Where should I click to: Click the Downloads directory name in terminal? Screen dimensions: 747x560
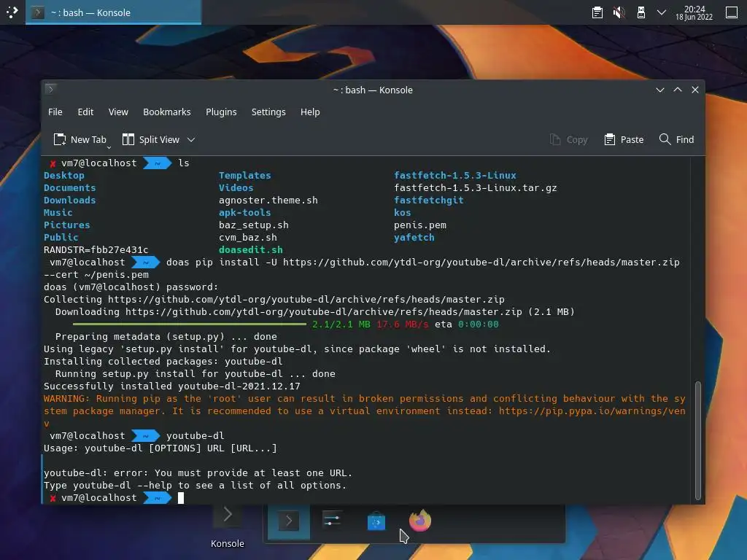69,200
